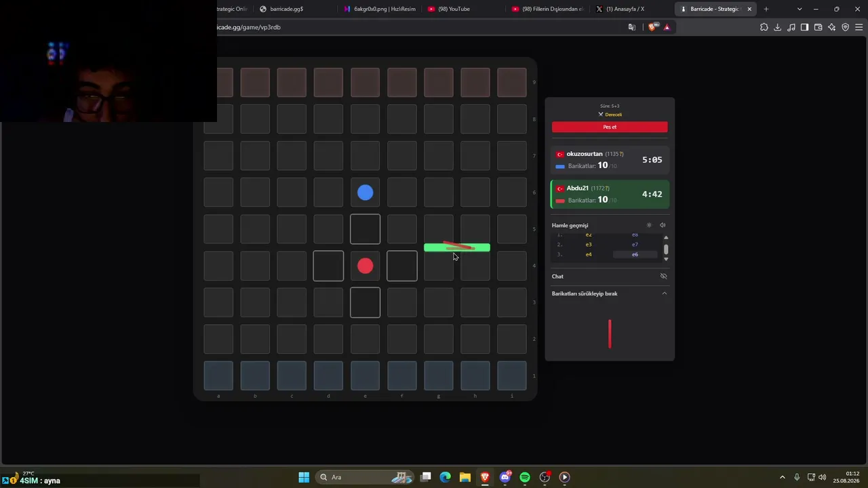Open File Explorer from the taskbar
The image size is (868, 488).
[x=465, y=477]
